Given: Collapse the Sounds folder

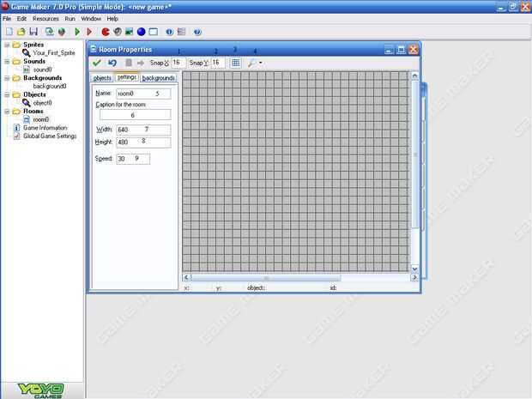Looking at the screenshot, I should [7, 62].
